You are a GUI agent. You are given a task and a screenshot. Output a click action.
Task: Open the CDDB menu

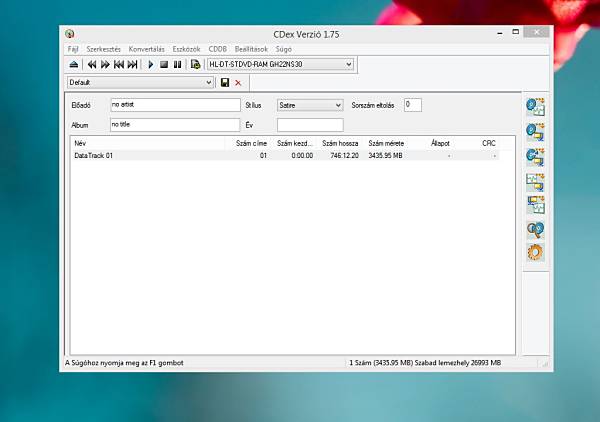coord(217,49)
